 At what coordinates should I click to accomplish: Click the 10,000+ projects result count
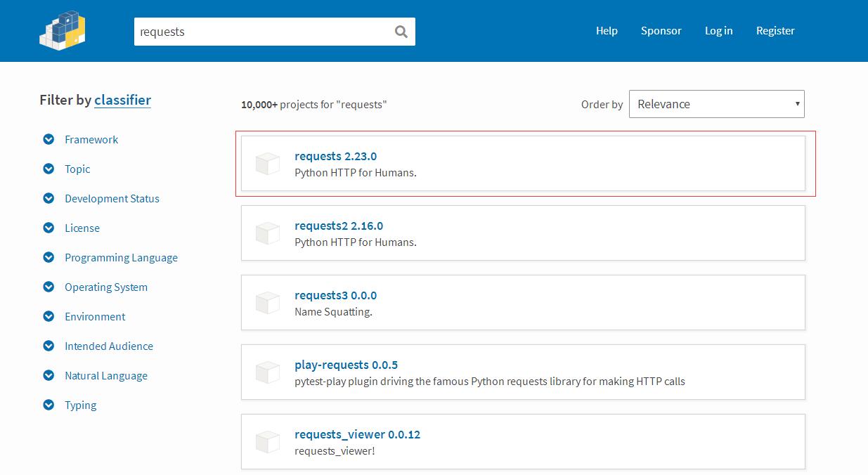314,105
